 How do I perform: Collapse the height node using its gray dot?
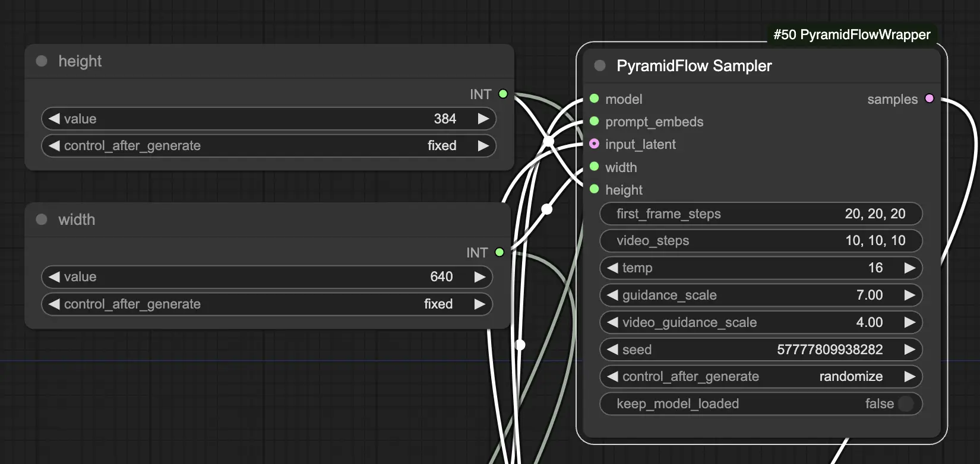coord(42,61)
